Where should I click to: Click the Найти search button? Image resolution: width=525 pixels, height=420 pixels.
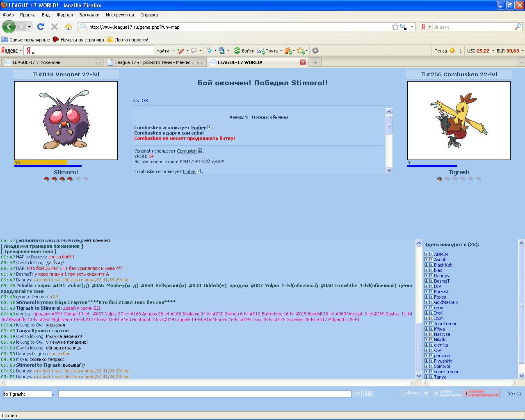pyautogui.click(x=162, y=51)
